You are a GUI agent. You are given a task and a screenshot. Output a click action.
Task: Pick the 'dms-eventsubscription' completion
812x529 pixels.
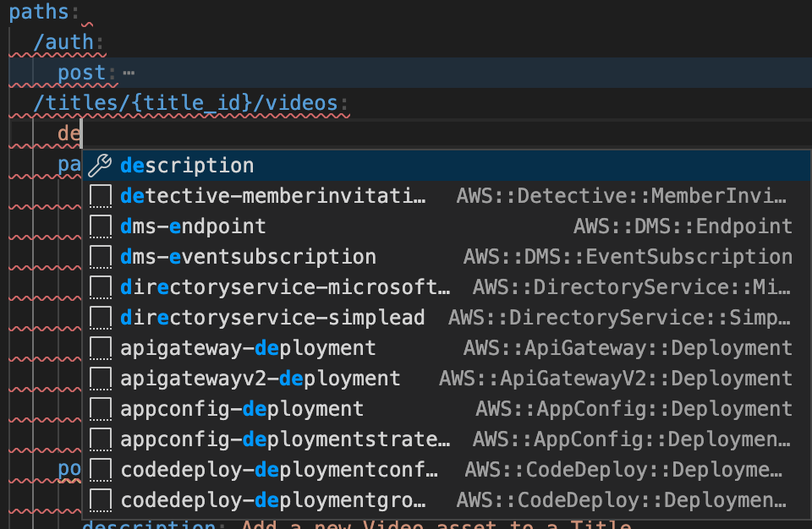click(447, 257)
